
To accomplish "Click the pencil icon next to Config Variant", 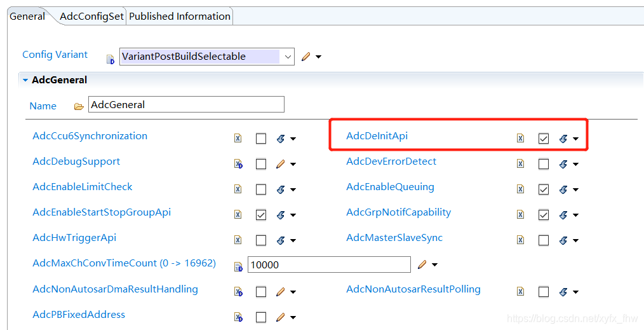I will 305,57.
